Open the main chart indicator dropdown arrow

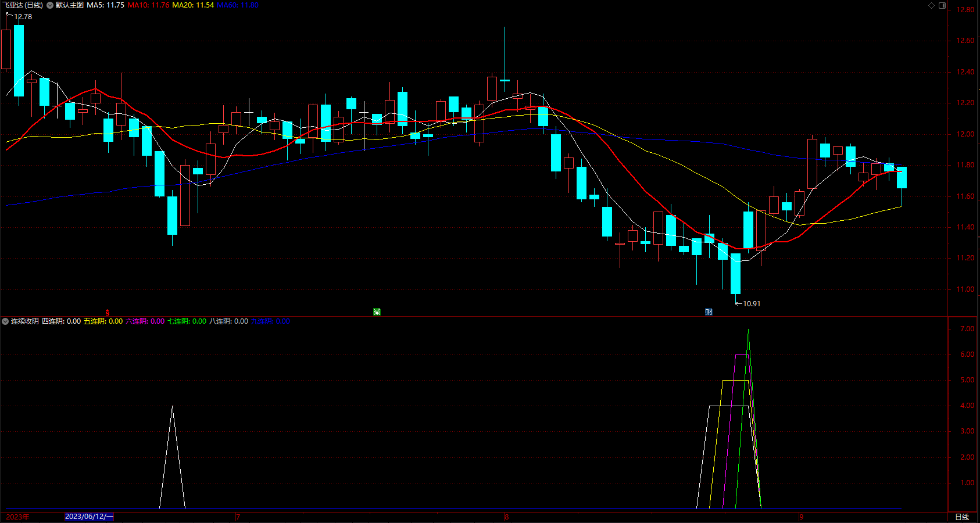coord(50,5)
